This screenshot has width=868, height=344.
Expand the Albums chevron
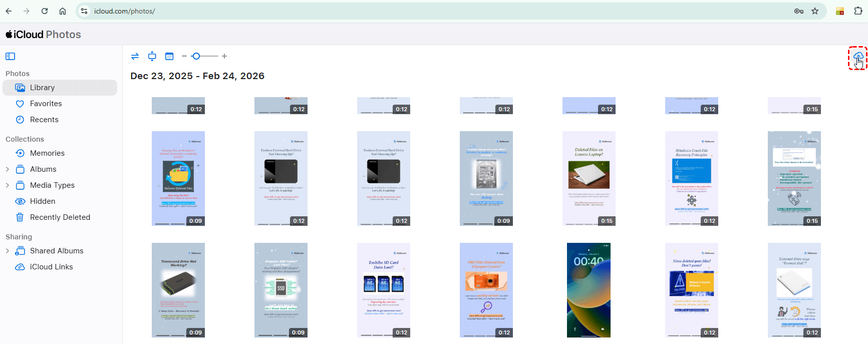[8, 169]
